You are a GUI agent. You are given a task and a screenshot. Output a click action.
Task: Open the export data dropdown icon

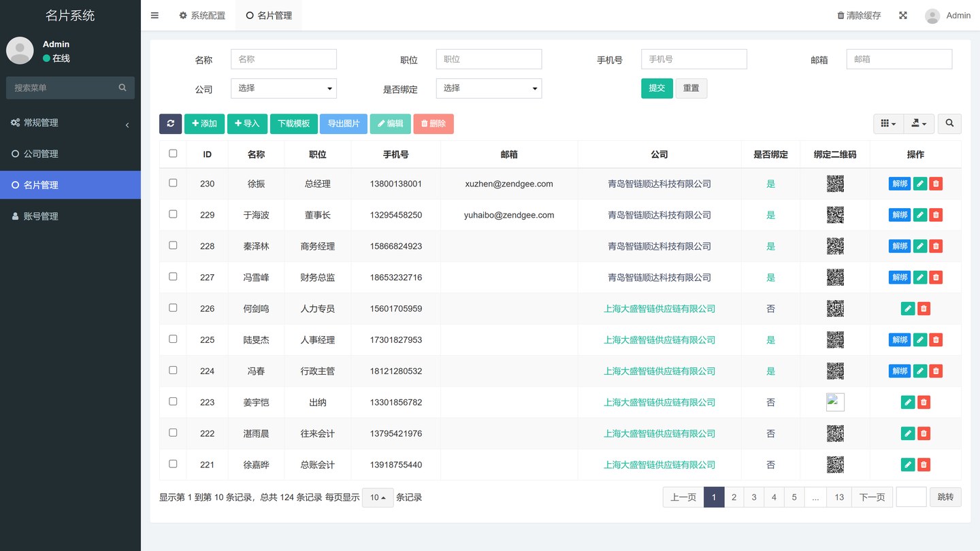tap(919, 123)
